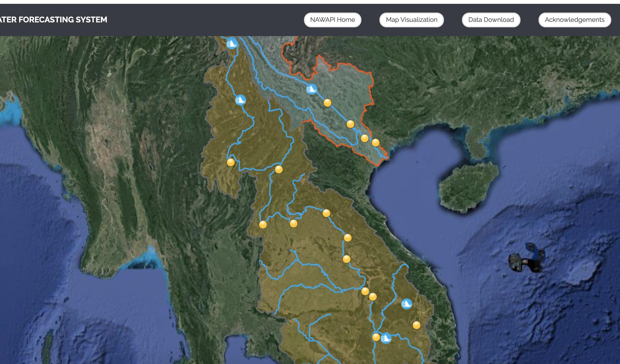
Task: Select middle yellow station of the central river trio
Action: 293,224
